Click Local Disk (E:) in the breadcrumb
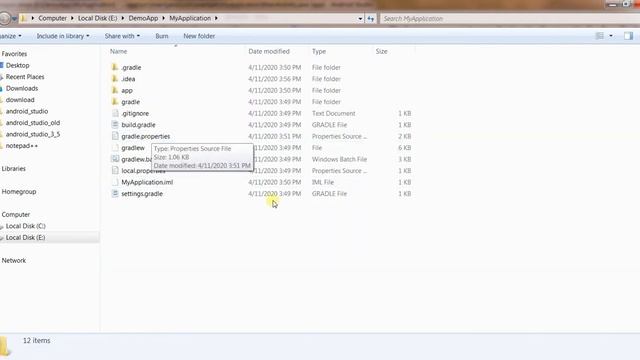Image resolution: width=640 pixels, height=360 pixels. (98, 18)
